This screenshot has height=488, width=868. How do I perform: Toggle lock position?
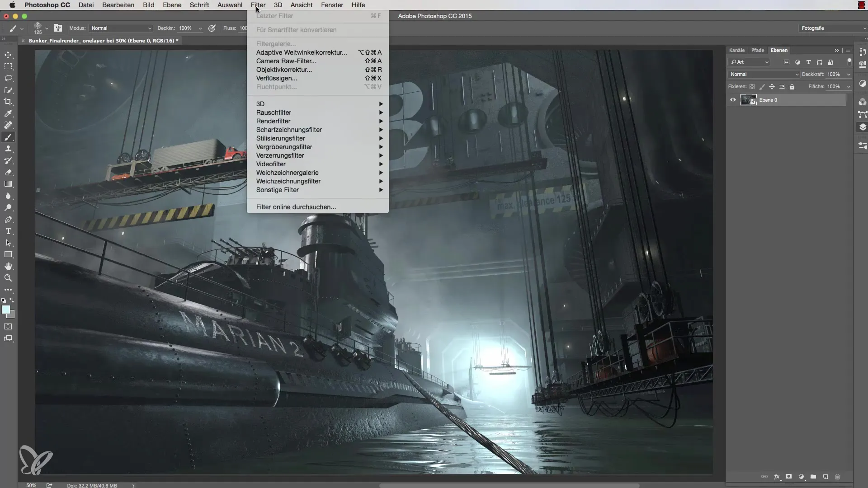tap(772, 87)
